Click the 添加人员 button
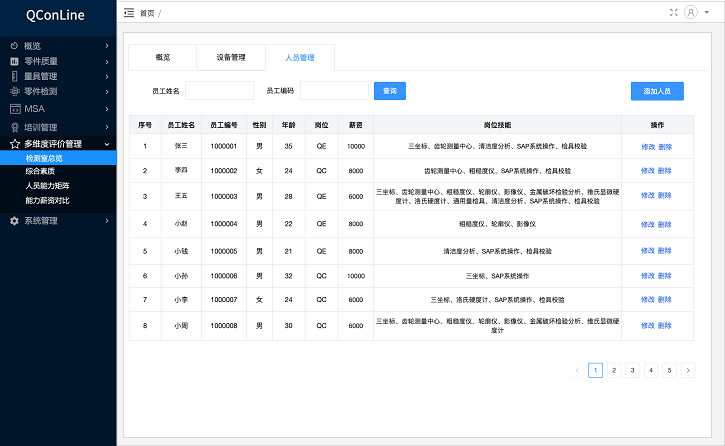This screenshot has height=446, width=725. click(657, 91)
